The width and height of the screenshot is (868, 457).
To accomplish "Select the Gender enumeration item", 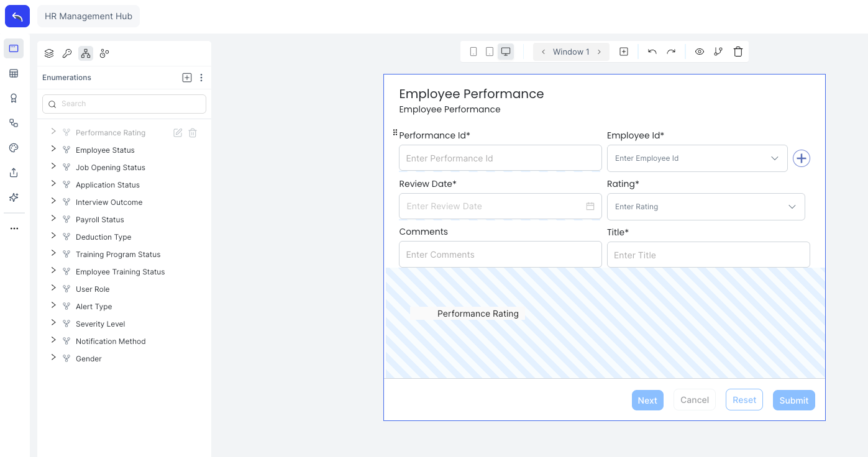I will click(x=89, y=359).
